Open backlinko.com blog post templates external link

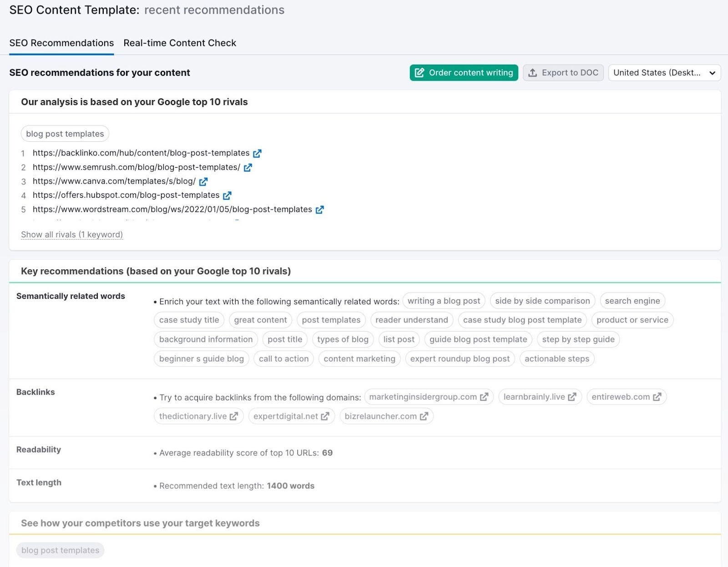[x=258, y=153]
